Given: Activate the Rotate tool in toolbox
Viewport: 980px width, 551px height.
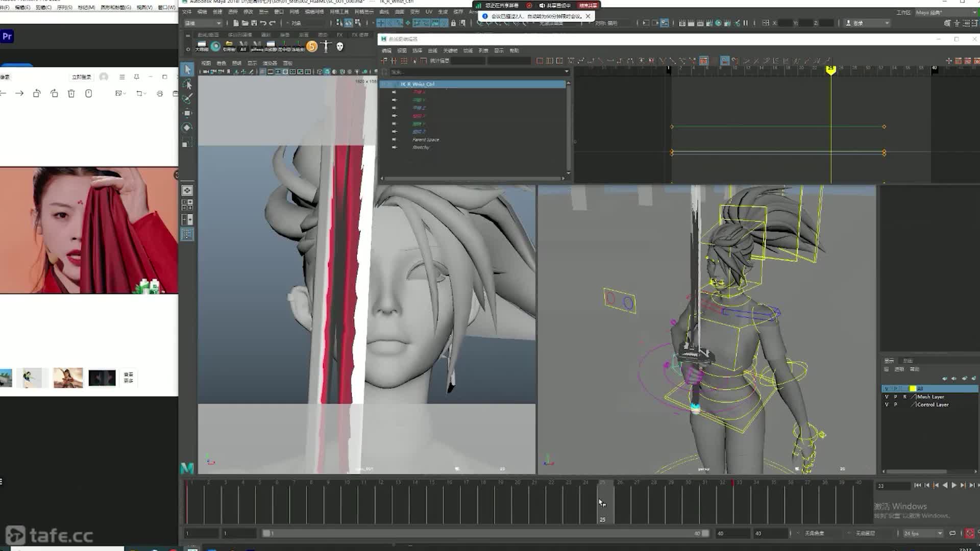Looking at the screenshot, I should click(187, 128).
